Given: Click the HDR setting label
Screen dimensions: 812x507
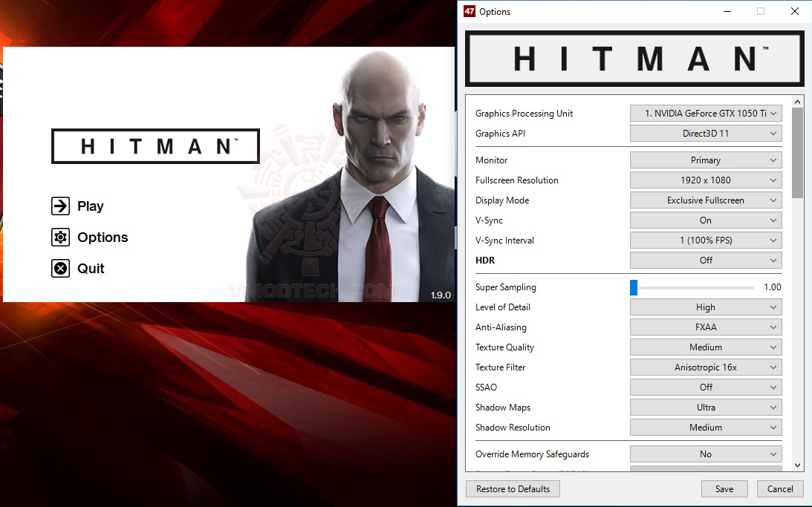Looking at the screenshot, I should click(x=485, y=261).
